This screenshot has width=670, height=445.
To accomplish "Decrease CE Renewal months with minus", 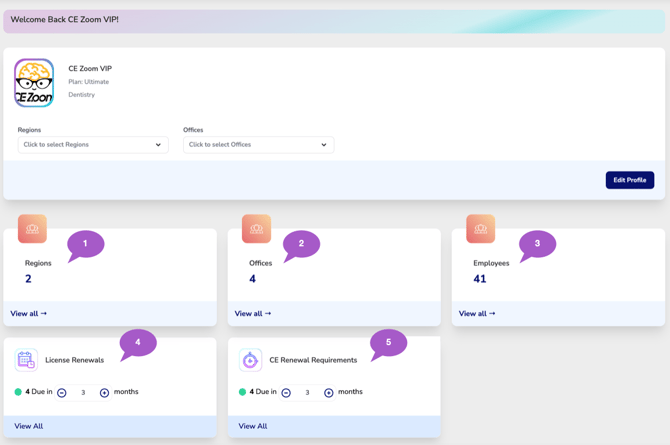I will tap(286, 392).
